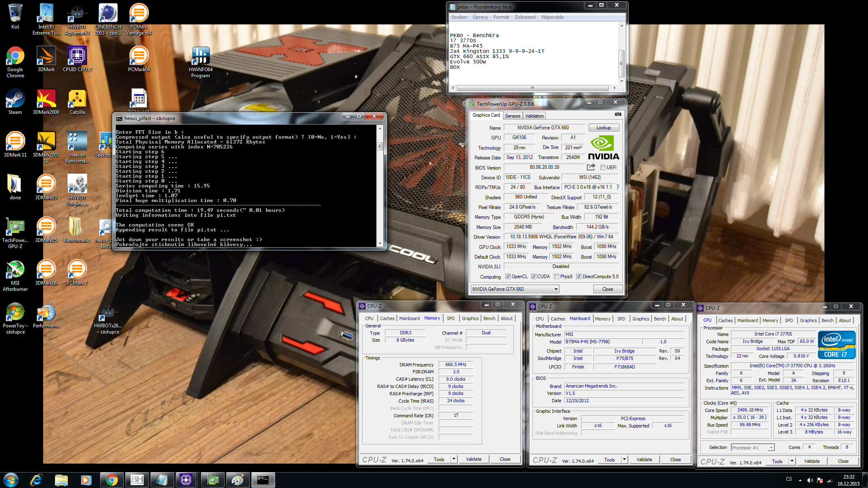Select Graphics tab in Mainboard CPU-Z window

(641, 319)
